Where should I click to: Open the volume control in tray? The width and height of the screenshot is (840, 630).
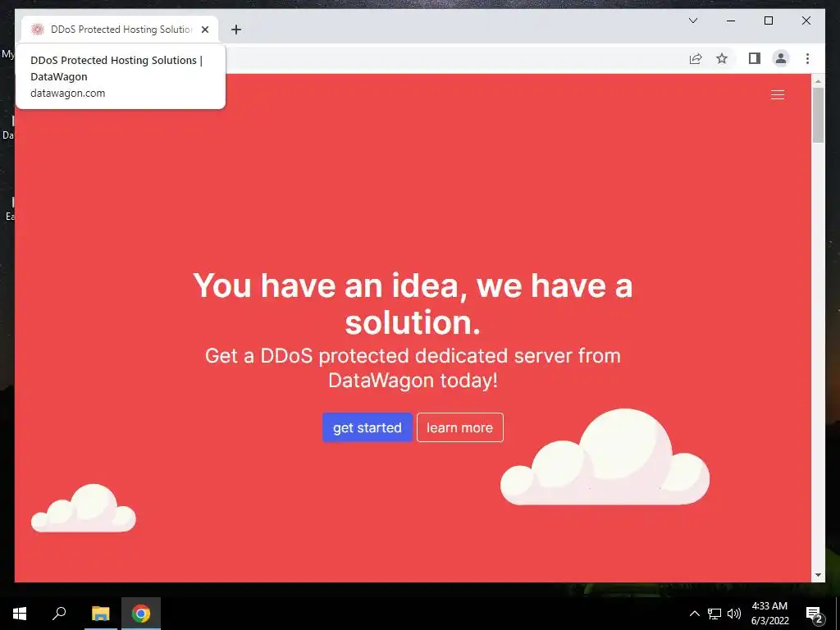pyautogui.click(x=734, y=614)
